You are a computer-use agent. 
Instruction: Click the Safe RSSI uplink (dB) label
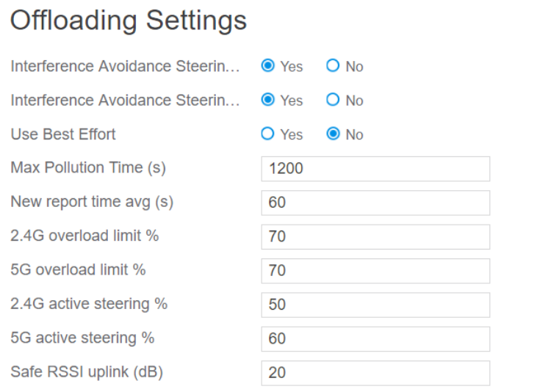tap(87, 371)
